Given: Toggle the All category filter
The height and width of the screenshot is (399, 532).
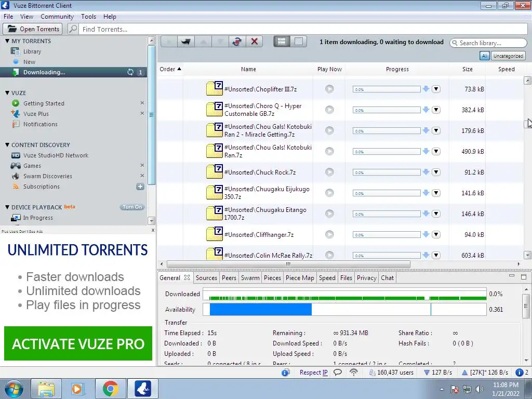Looking at the screenshot, I should 485,56.
